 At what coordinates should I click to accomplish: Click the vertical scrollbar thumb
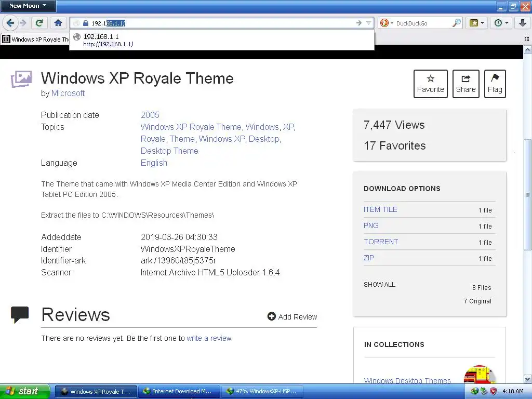[x=527, y=195]
